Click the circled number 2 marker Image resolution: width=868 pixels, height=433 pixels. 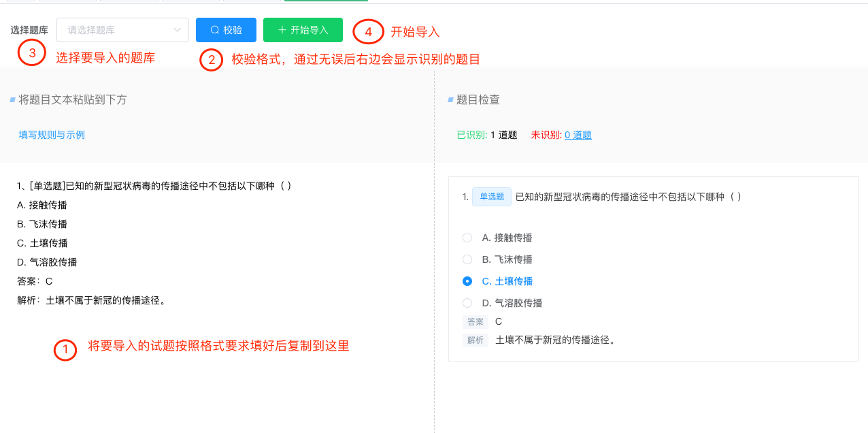[212, 60]
